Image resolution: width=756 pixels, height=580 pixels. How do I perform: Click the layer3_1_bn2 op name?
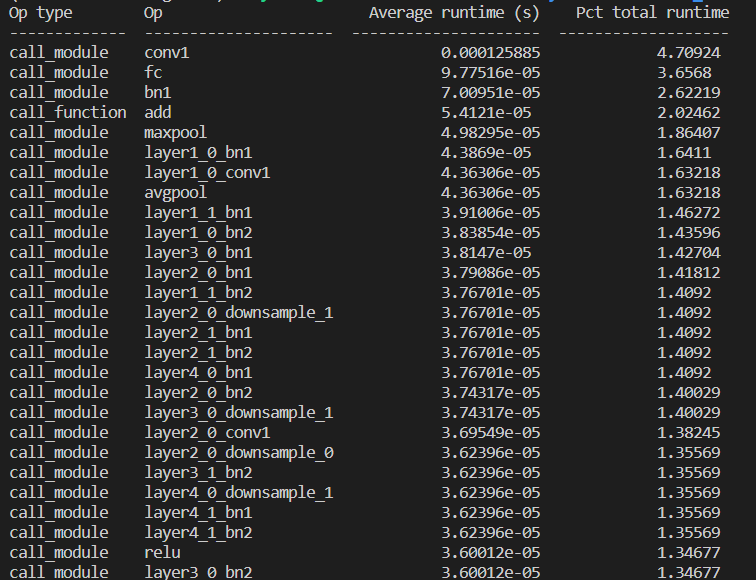pos(198,472)
